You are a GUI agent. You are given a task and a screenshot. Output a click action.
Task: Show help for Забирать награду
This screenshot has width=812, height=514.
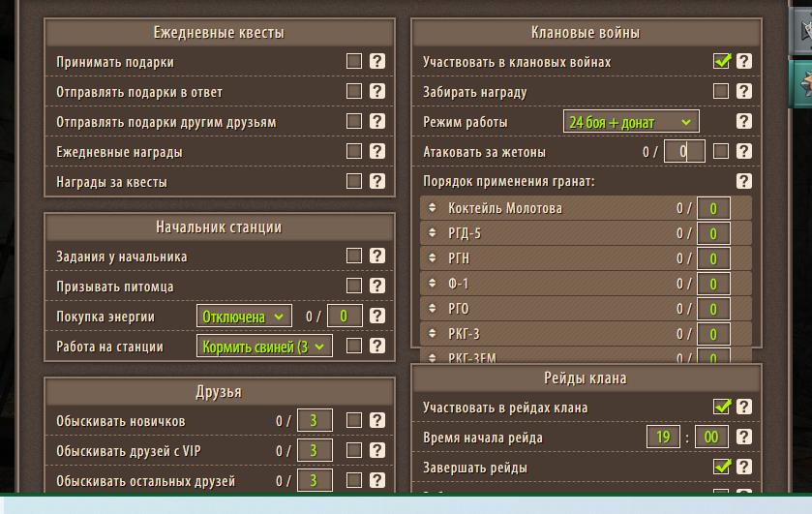pos(744,92)
